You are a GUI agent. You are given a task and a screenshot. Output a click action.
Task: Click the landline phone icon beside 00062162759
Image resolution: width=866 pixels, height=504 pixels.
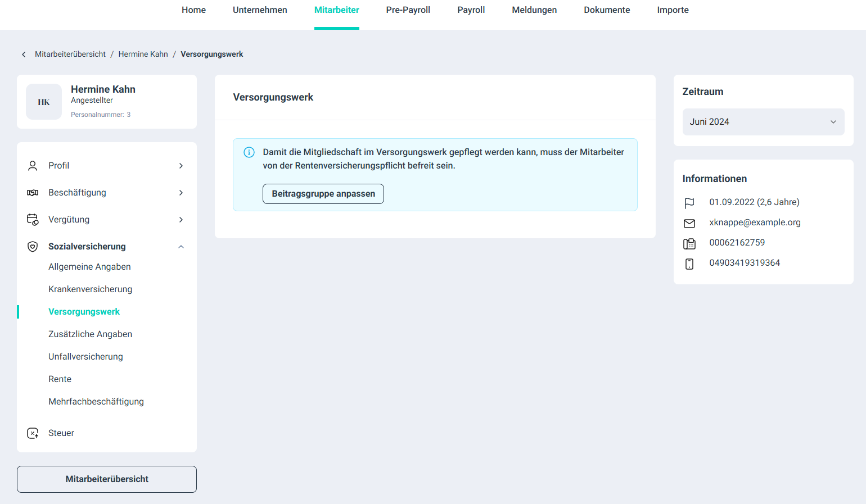point(689,243)
